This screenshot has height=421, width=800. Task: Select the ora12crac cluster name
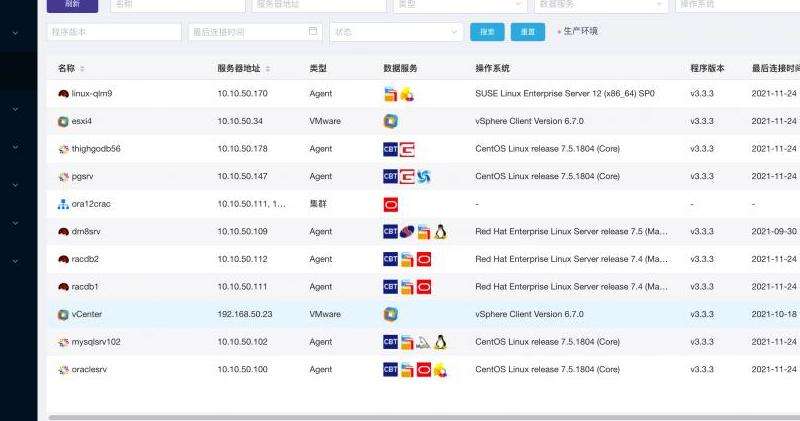coord(91,204)
